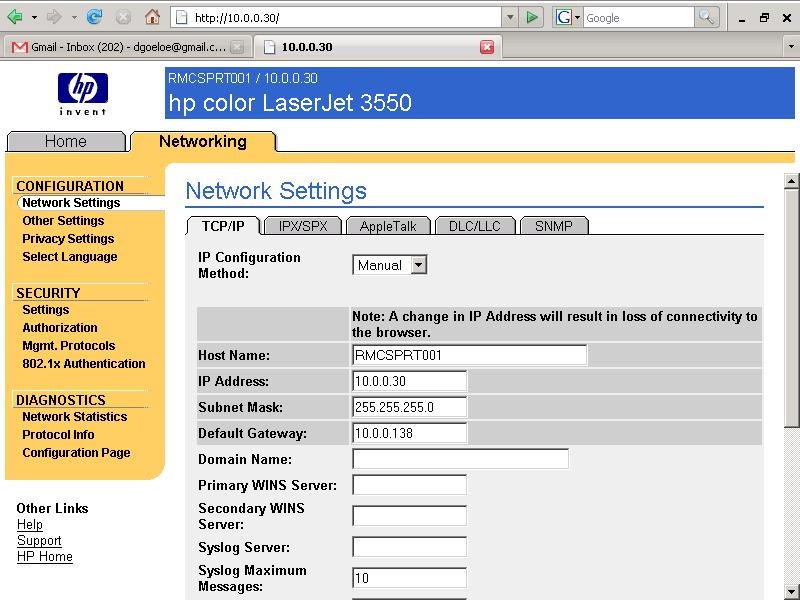
Task: Click the page icon in address bar
Action: coord(181,18)
